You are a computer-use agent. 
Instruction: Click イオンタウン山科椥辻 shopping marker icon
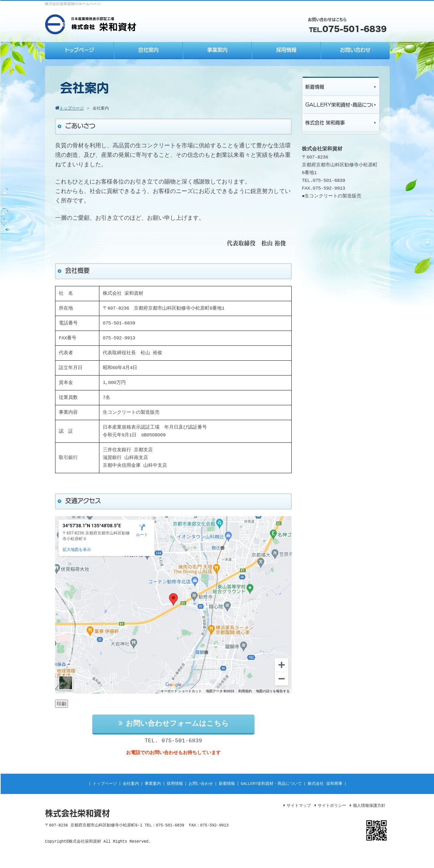(x=228, y=536)
